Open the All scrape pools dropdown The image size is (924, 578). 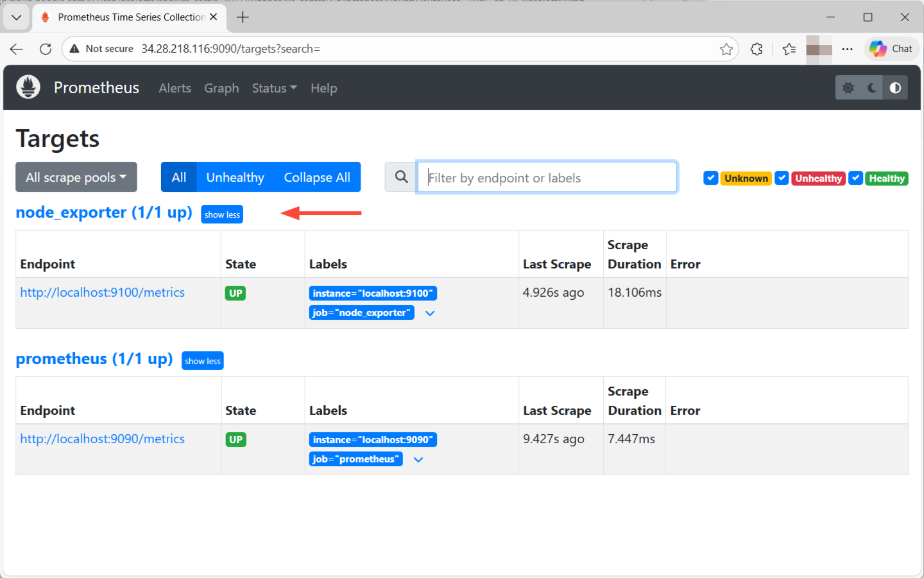(x=76, y=177)
